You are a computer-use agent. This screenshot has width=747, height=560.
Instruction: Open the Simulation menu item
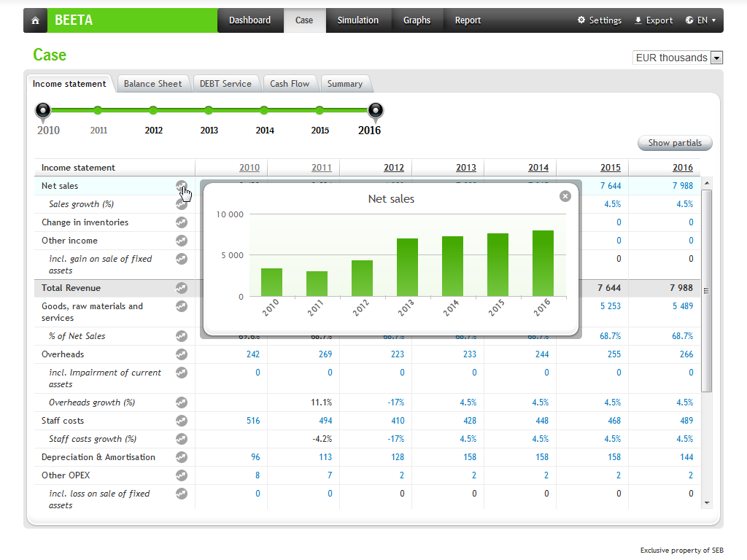[357, 20]
